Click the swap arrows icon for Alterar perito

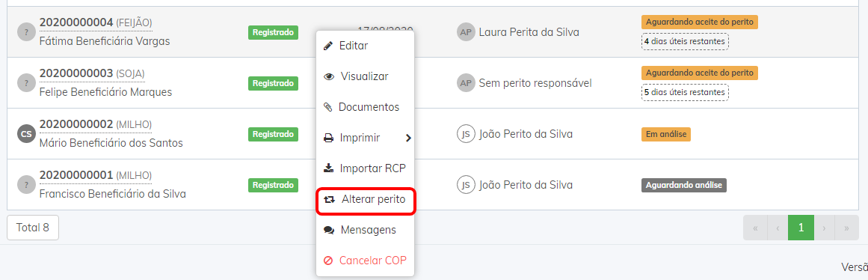click(x=330, y=199)
